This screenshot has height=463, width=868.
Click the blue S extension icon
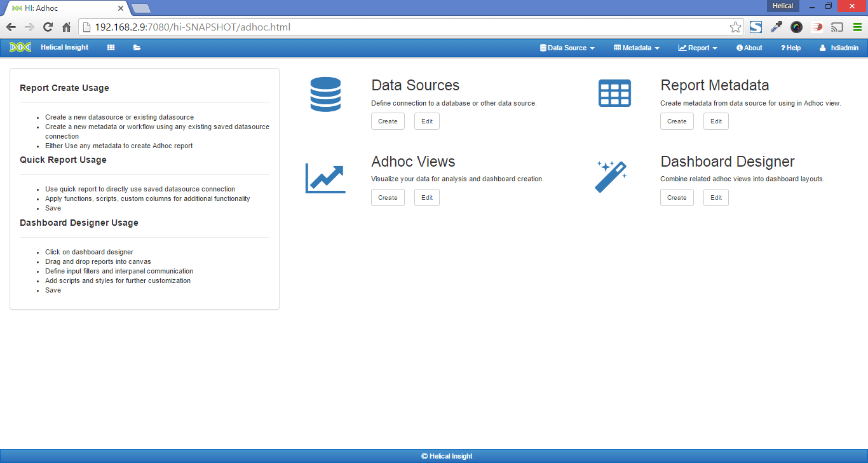coord(756,27)
